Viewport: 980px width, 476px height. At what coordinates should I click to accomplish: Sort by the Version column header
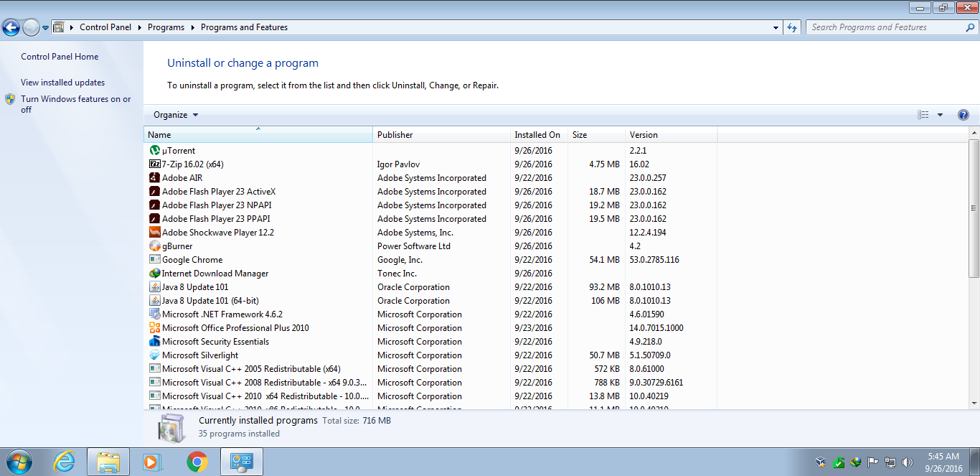pyautogui.click(x=671, y=134)
